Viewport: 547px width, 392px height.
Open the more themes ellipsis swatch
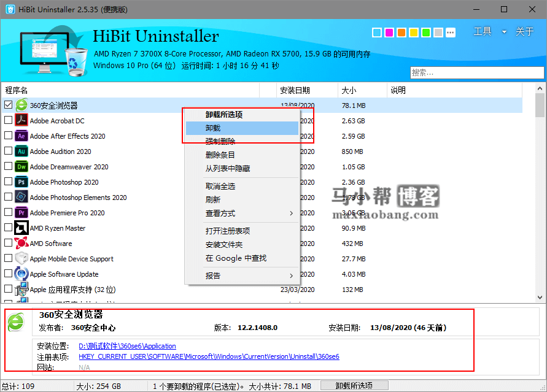click(x=451, y=33)
